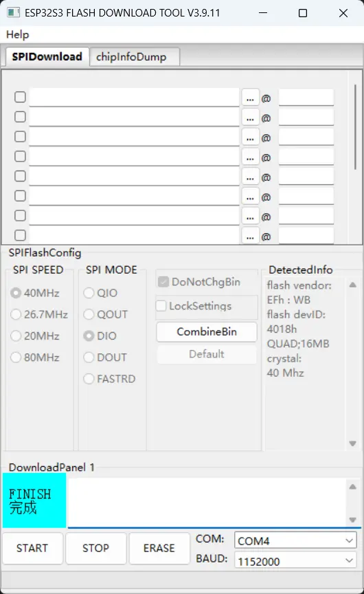Screen dimensions: 364x594
Task: Browse a file for the fifth row
Action: click(250, 177)
